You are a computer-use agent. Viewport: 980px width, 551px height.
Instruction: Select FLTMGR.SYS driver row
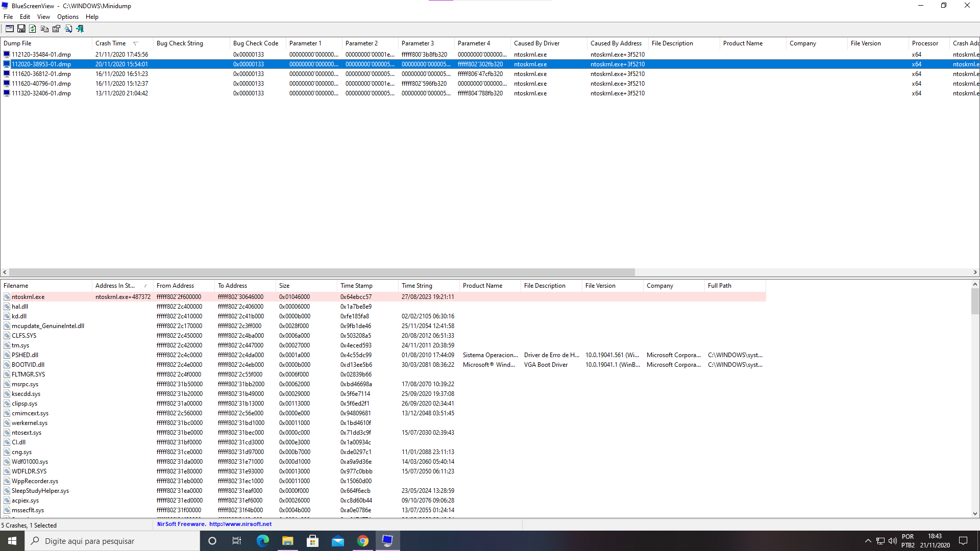click(383, 374)
